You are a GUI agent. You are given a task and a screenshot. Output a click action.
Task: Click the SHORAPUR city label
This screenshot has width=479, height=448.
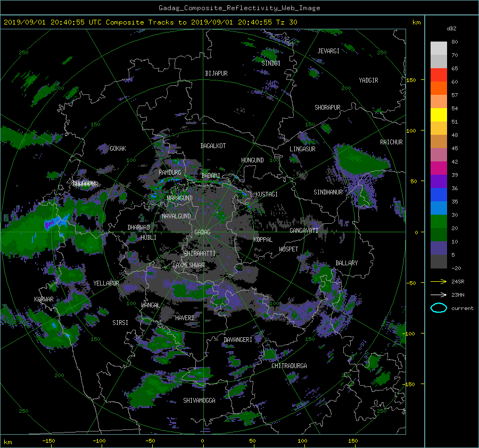click(327, 108)
